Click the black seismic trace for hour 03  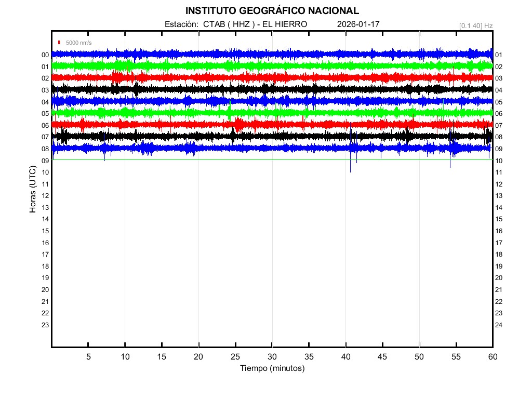click(x=208, y=89)
